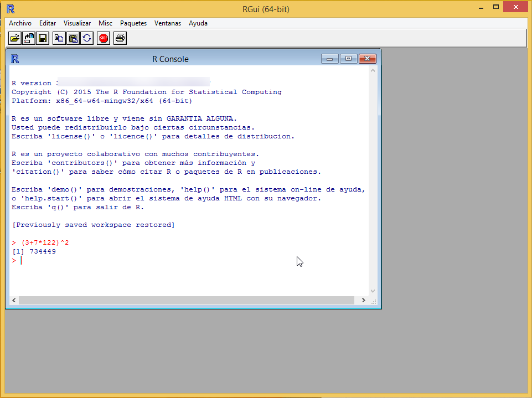Click the line mentioning 'license()' or 'licence()'
The width and height of the screenshot is (532, 398).
pyautogui.click(x=153, y=136)
